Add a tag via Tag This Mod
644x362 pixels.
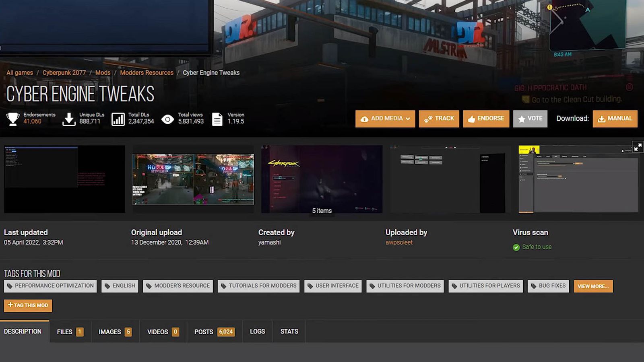(x=28, y=305)
